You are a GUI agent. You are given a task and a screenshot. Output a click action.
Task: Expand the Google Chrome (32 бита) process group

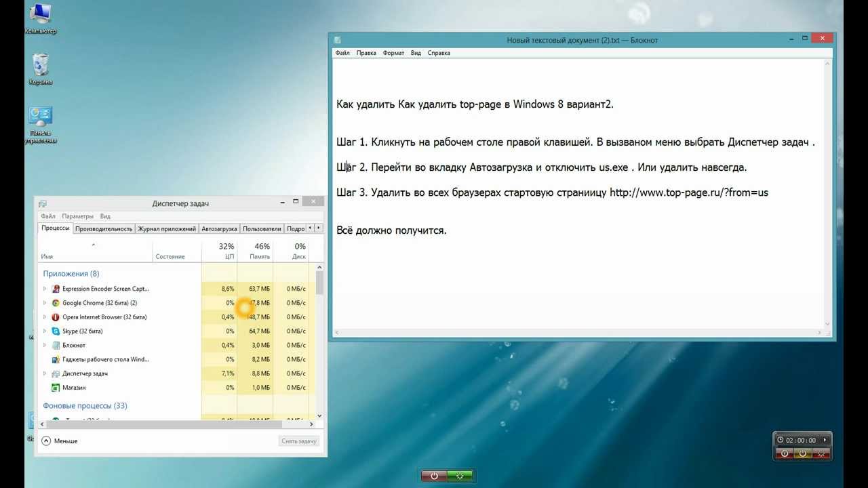coord(45,303)
